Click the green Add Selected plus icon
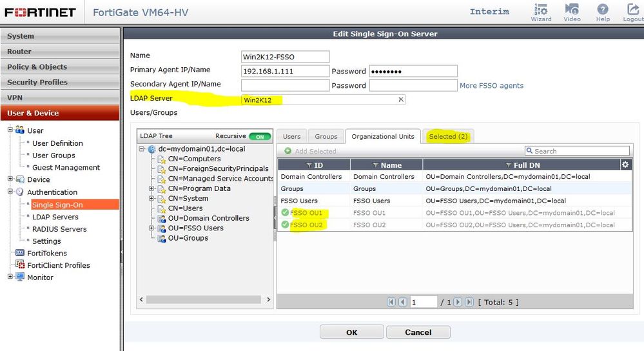The image size is (644, 351). tap(288, 151)
